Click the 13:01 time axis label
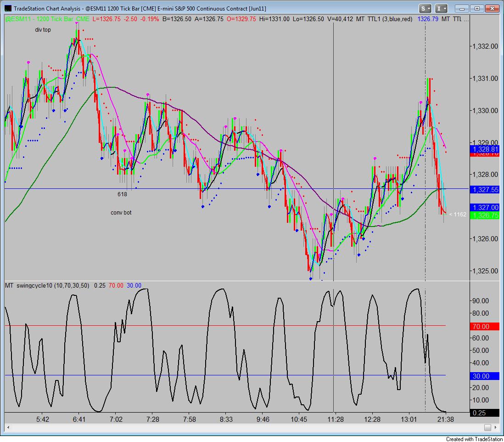Screen dimensions: 504x442 [x=409, y=419]
